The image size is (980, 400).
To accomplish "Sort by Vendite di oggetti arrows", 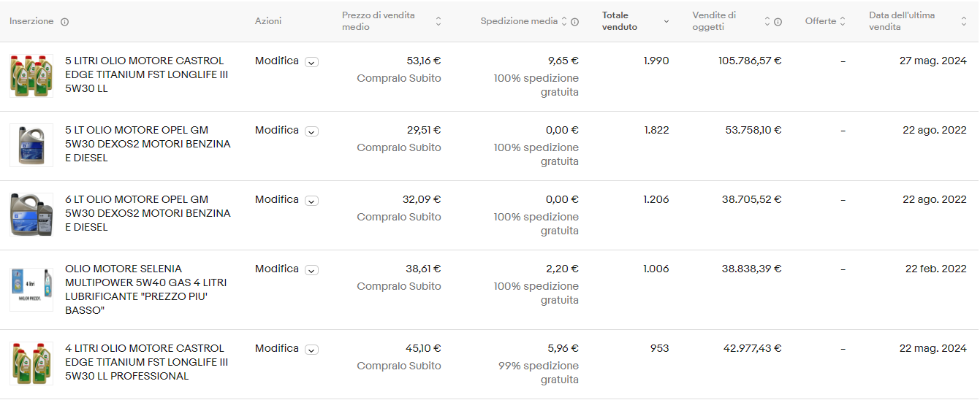I will coord(767,21).
